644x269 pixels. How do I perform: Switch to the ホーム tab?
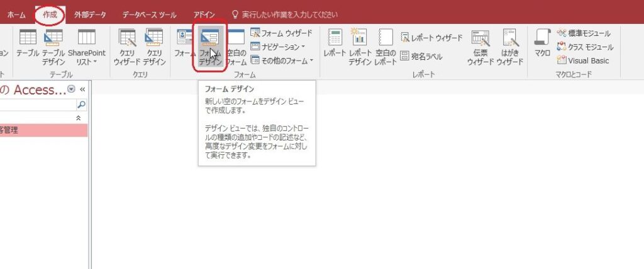coord(16,14)
